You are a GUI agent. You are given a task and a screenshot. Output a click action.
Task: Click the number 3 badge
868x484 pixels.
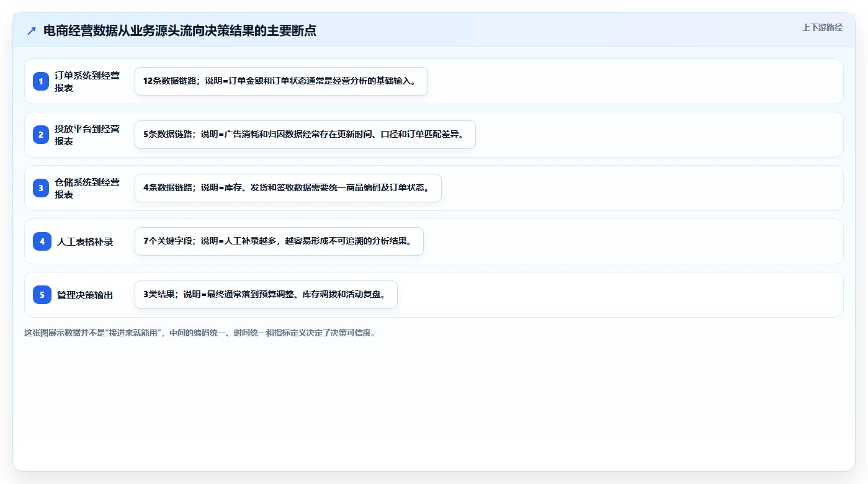[41, 188]
